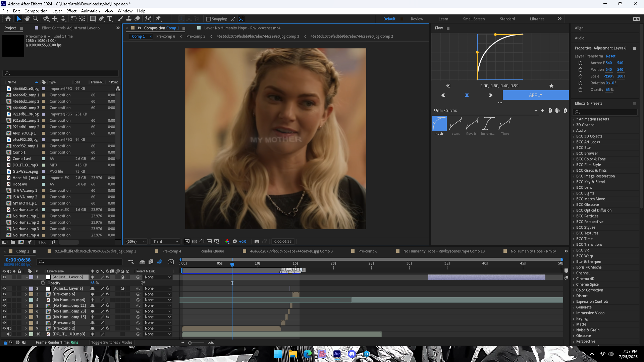The image size is (644, 362).
Task: Collapse the Adjustment Layer 6 properties
Action: click(x=26, y=277)
